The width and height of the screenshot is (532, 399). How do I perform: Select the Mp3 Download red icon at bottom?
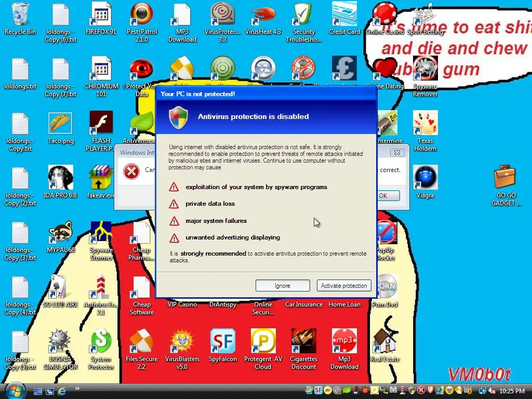coord(344,350)
